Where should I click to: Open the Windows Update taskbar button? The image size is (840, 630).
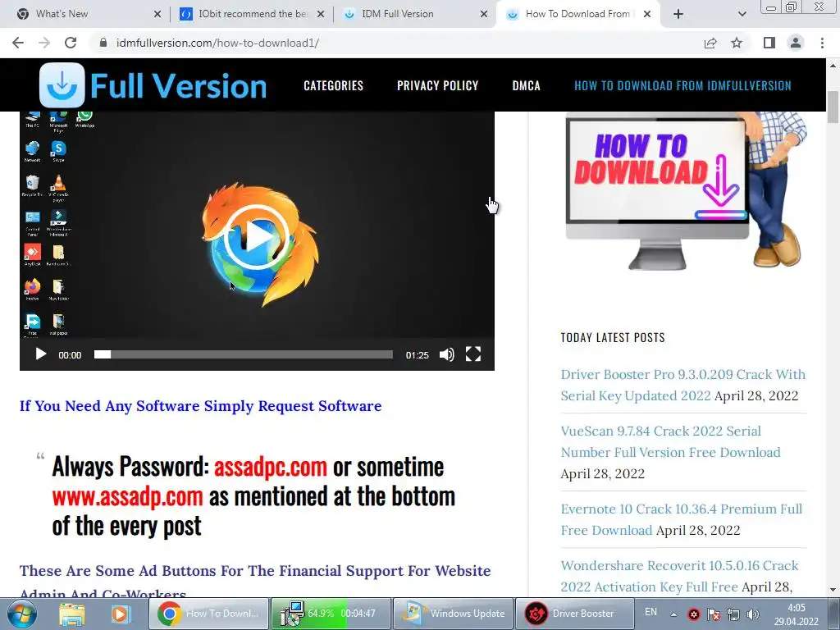pos(453,614)
